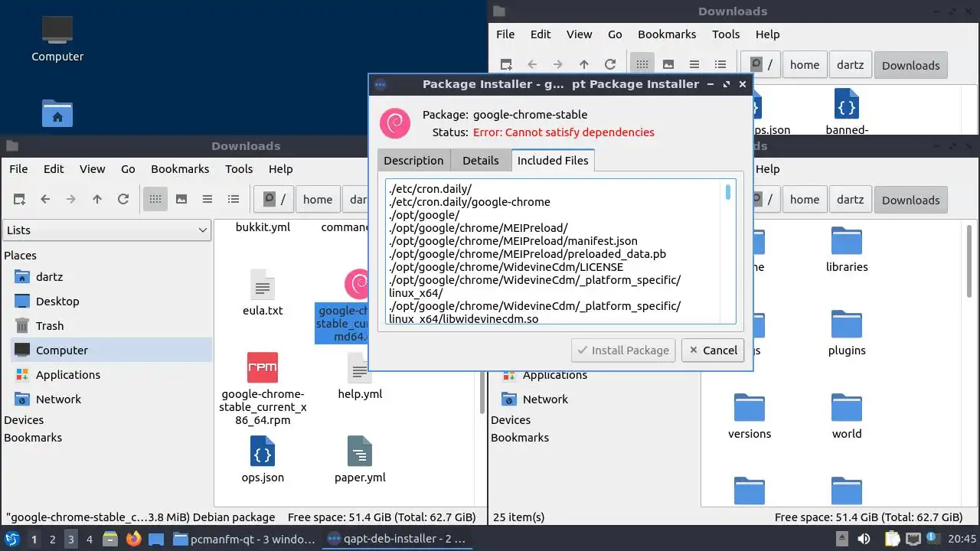This screenshot has width=980, height=551.
Task: Open the Lists side pane dropdown
Action: [x=107, y=230]
